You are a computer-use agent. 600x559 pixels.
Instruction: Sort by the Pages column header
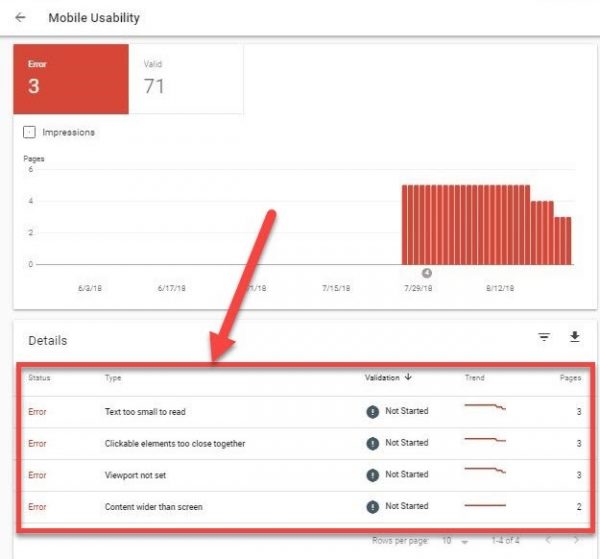570,378
